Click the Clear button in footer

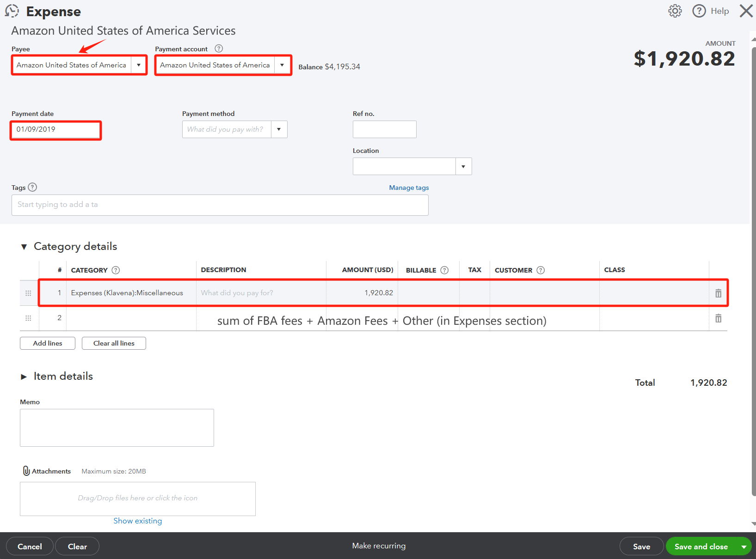(77, 547)
